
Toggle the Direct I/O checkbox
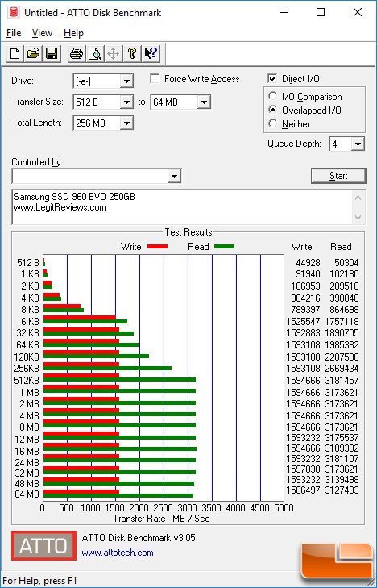272,79
